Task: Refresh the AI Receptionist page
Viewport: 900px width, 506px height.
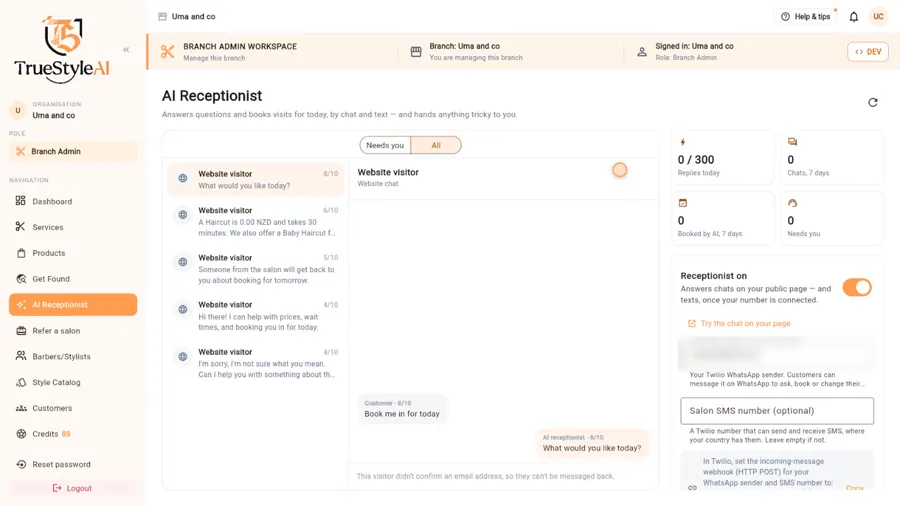Action: point(873,102)
